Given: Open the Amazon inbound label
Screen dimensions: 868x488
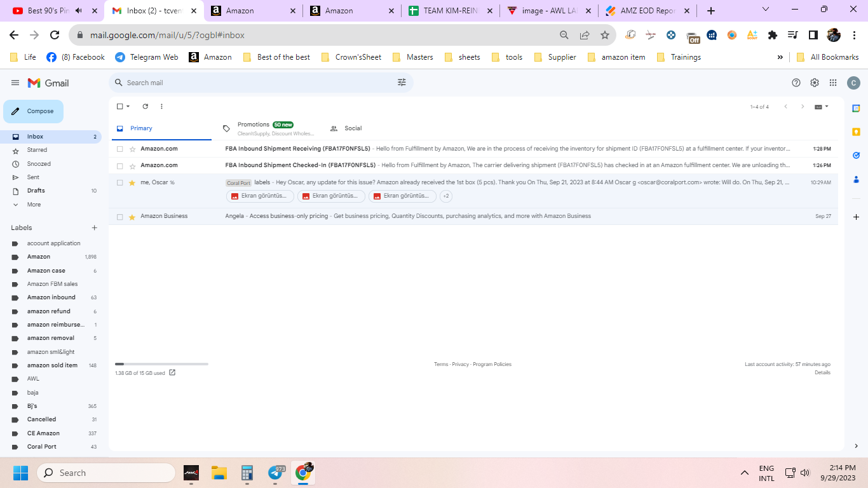Looking at the screenshot, I should tap(52, 297).
